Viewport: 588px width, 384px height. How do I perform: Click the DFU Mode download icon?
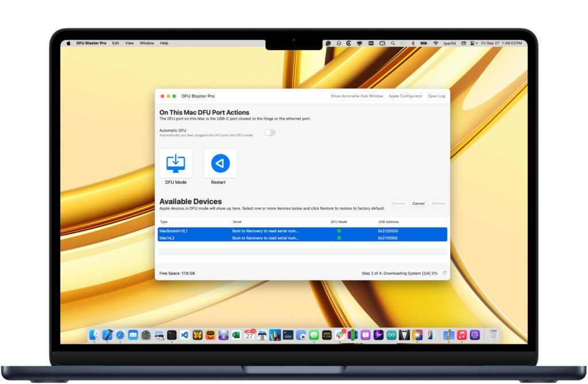(176, 163)
